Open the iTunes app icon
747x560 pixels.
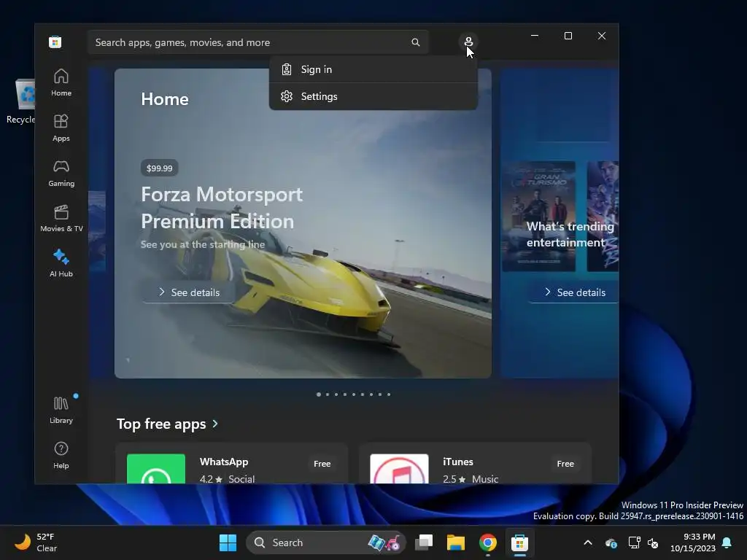tap(399, 469)
